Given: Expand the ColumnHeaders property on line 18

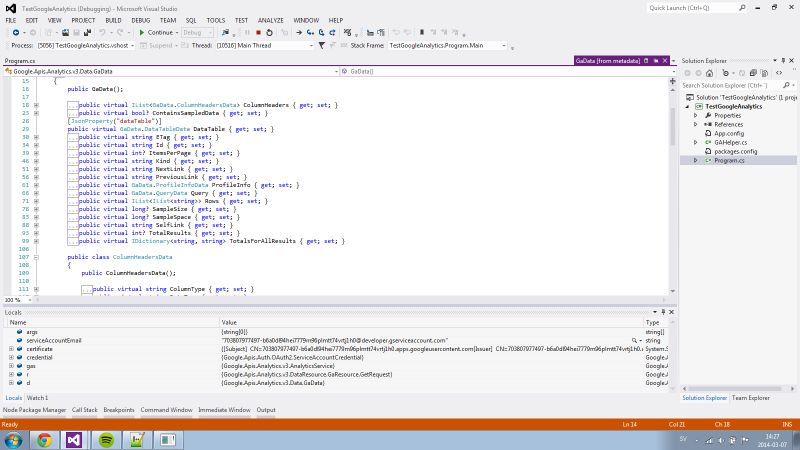Looking at the screenshot, I should [36, 105].
